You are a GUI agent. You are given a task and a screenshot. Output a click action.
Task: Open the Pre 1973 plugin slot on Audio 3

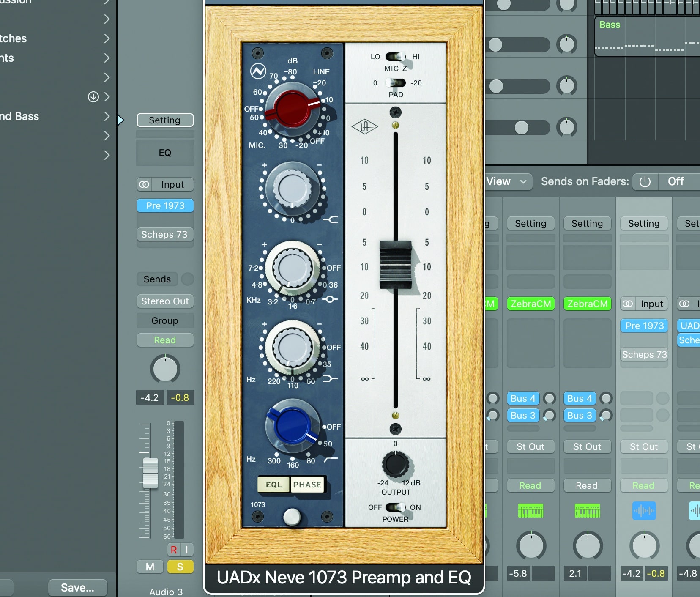coord(165,205)
